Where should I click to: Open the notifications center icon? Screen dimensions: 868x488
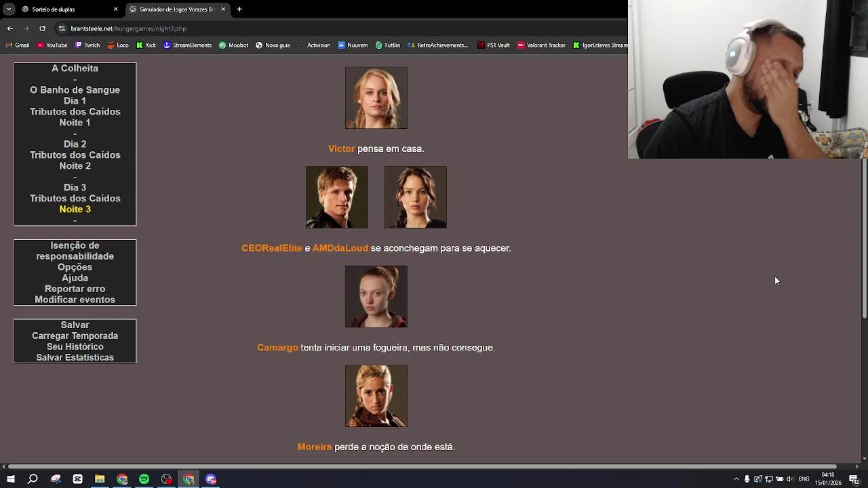854,479
